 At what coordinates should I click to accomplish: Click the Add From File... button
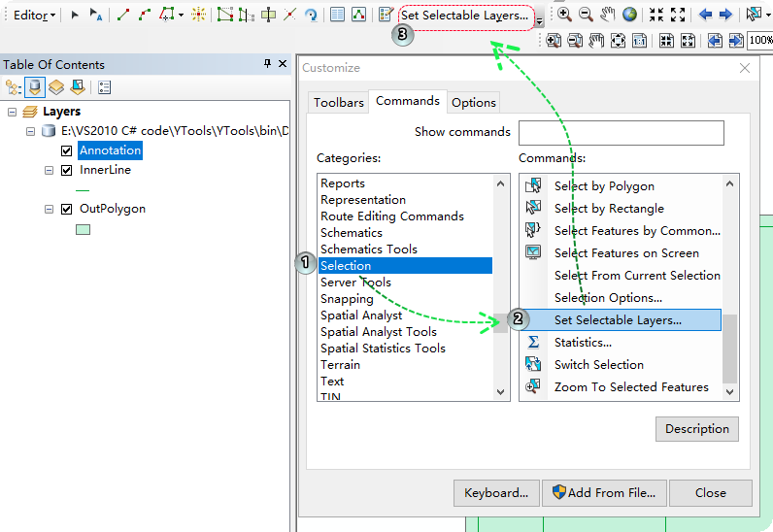tap(604, 493)
